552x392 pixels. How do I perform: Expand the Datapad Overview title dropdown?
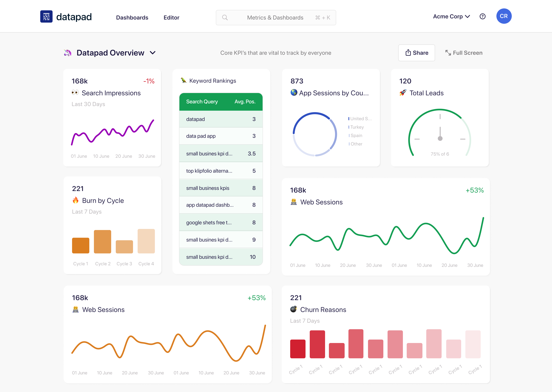click(153, 53)
